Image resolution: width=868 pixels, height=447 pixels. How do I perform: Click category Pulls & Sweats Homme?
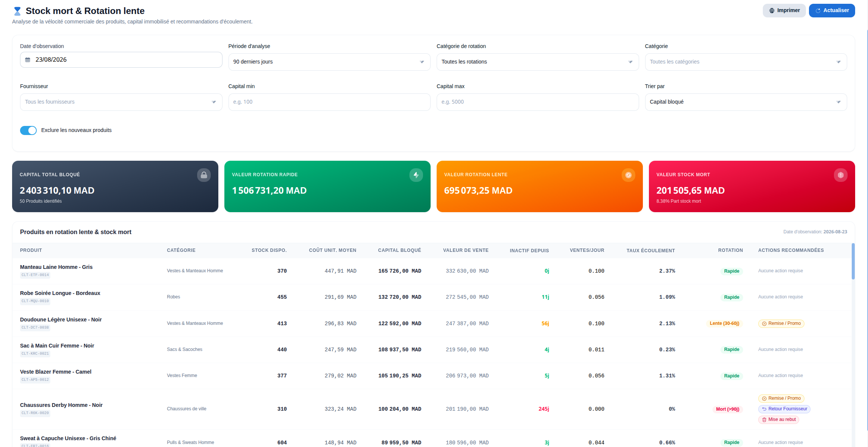(190, 443)
